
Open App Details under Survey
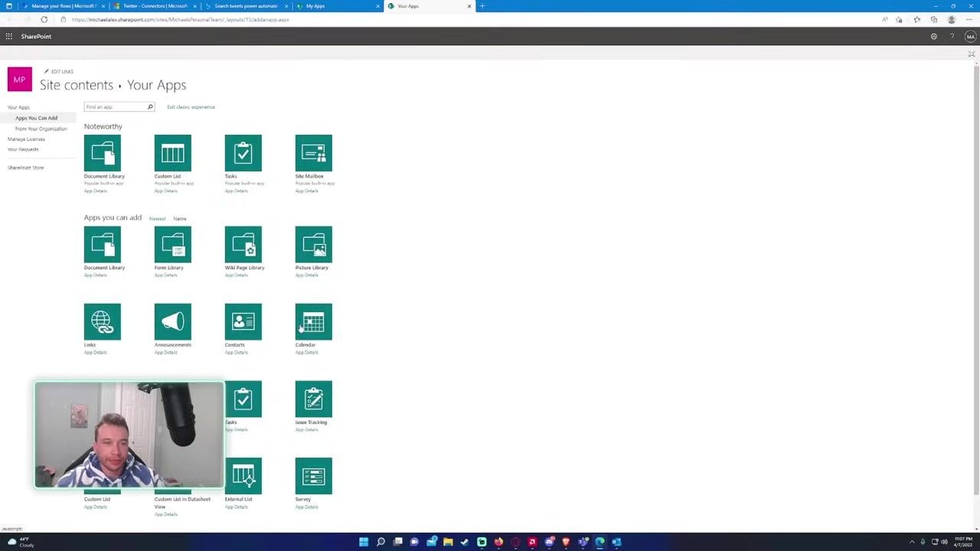click(306, 507)
